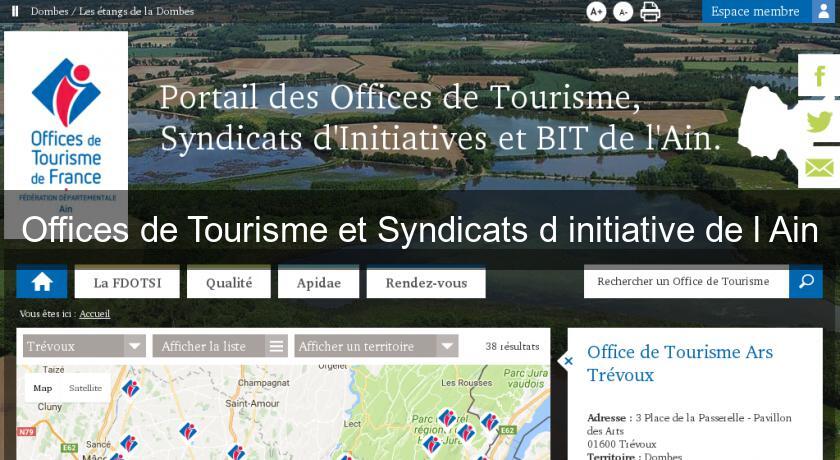Expand the Afficher un territoire dropdown
Image resolution: width=840 pixels, height=460 pixels.
click(x=447, y=346)
